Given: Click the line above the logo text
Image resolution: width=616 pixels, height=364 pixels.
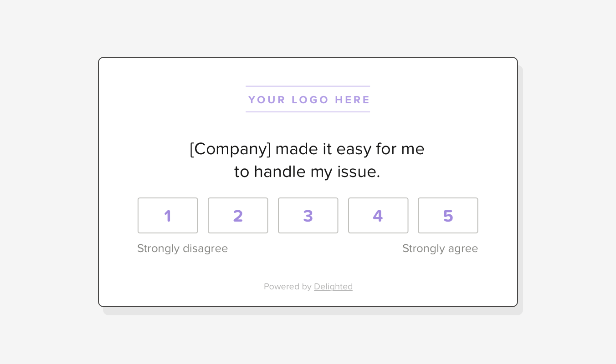Looking at the screenshot, I should 308,86.
